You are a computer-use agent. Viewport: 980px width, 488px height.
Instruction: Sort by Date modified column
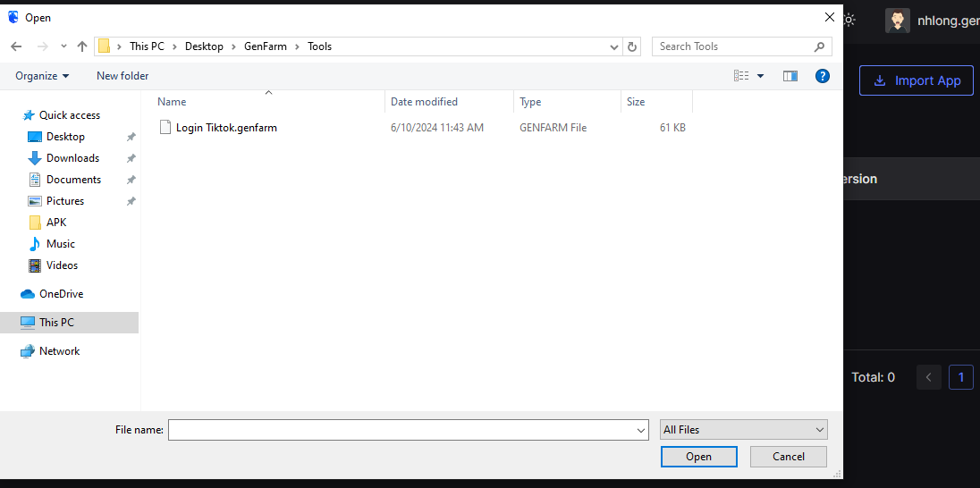tap(425, 102)
